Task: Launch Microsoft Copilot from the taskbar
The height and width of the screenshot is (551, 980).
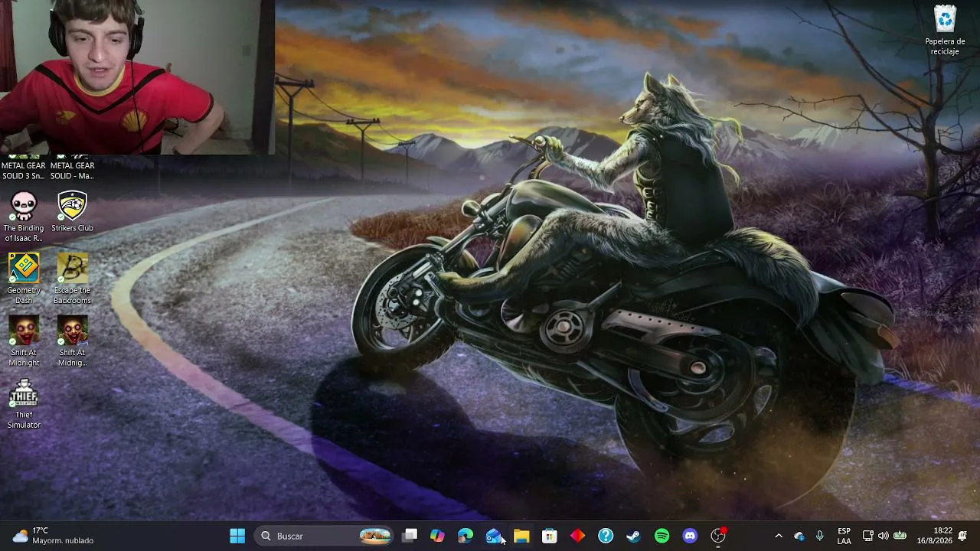Action: pyautogui.click(x=437, y=536)
